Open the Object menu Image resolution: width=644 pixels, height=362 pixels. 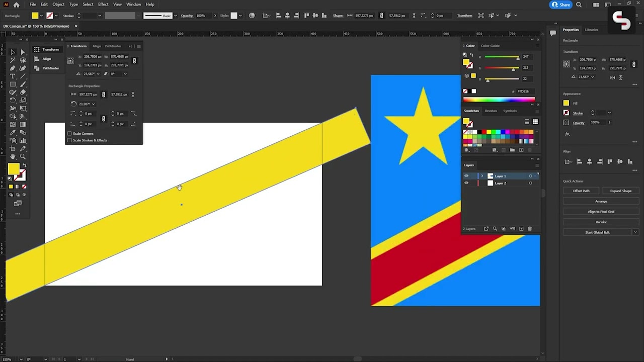coord(58,5)
